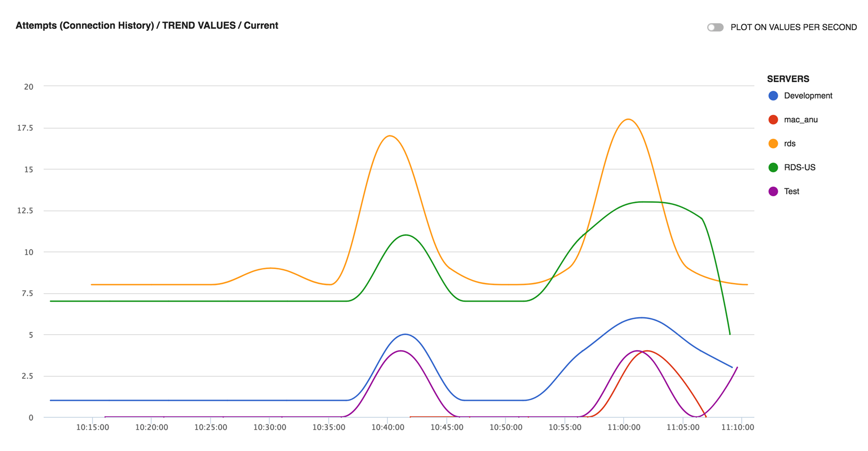Click the green RDS-US legend dot
This screenshot has height=451, width=868.
click(773, 168)
